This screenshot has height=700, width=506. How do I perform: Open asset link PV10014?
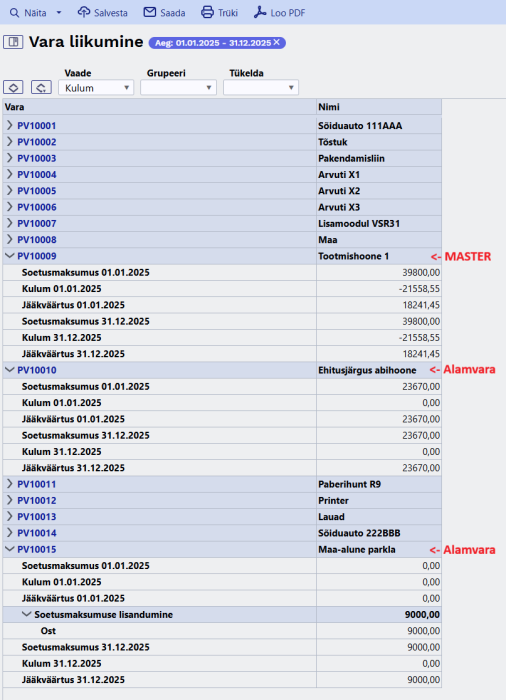coord(37,533)
